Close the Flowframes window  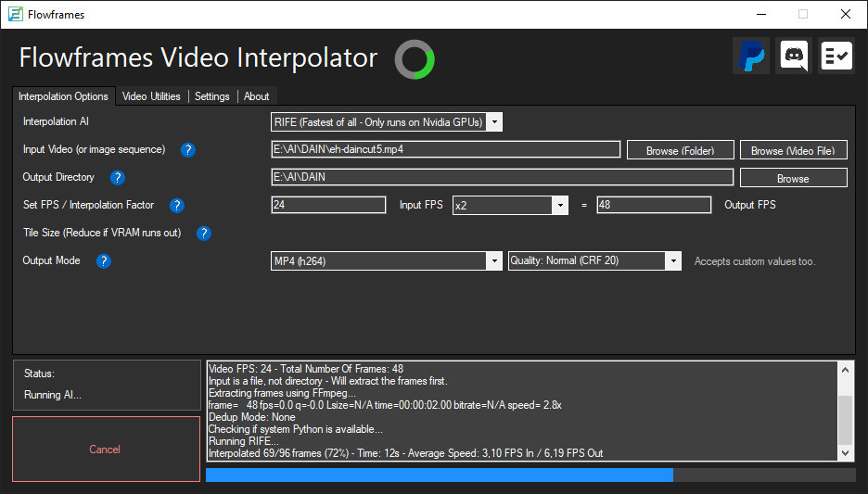[846, 15]
